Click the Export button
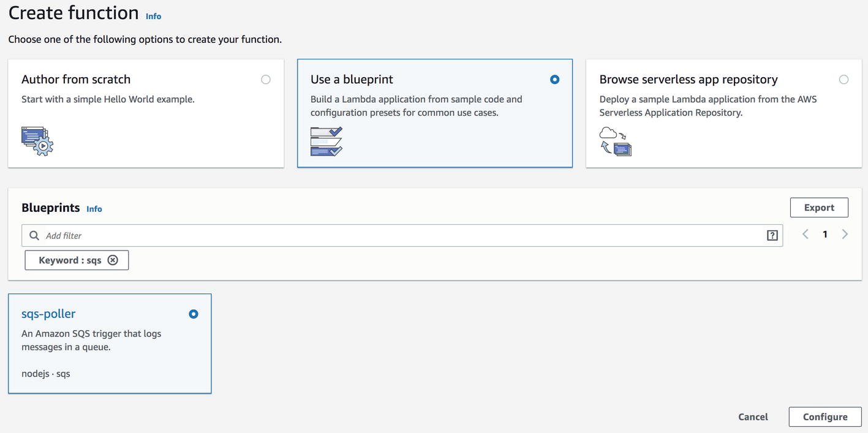This screenshot has height=433, width=868. coord(819,207)
